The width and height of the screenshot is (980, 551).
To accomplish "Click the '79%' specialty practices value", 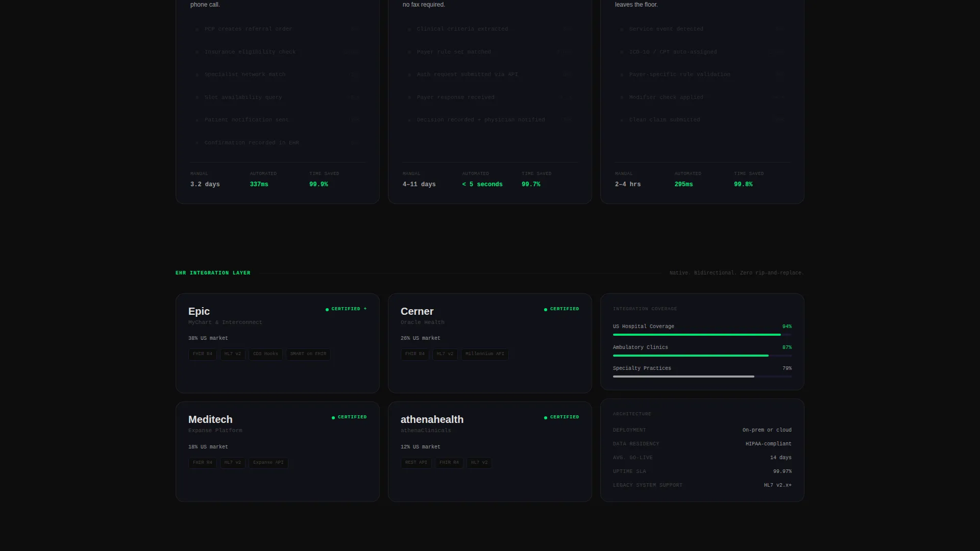I will click(x=787, y=368).
